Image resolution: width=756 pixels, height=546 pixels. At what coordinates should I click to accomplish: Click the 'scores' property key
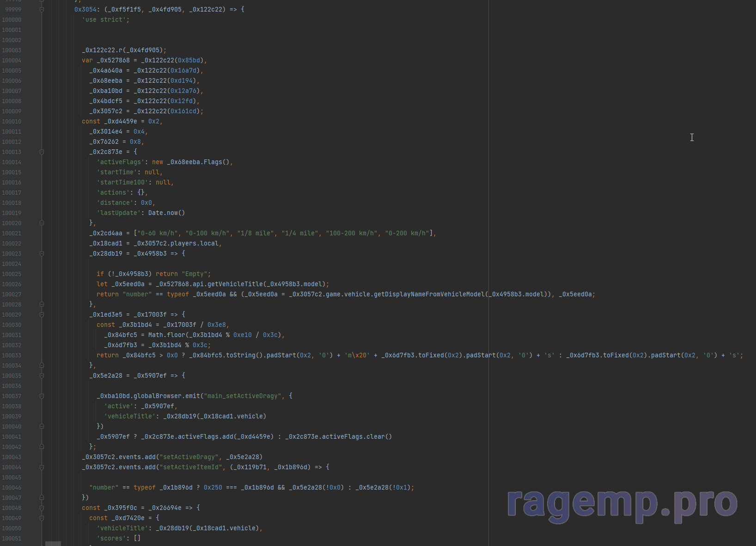[111, 538]
